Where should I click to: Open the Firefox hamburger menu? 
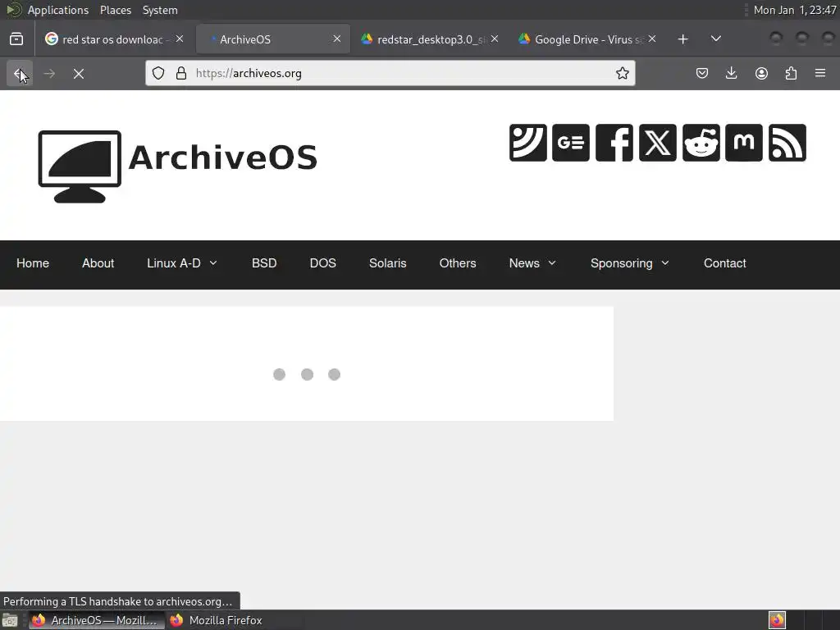(x=820, y=73)
